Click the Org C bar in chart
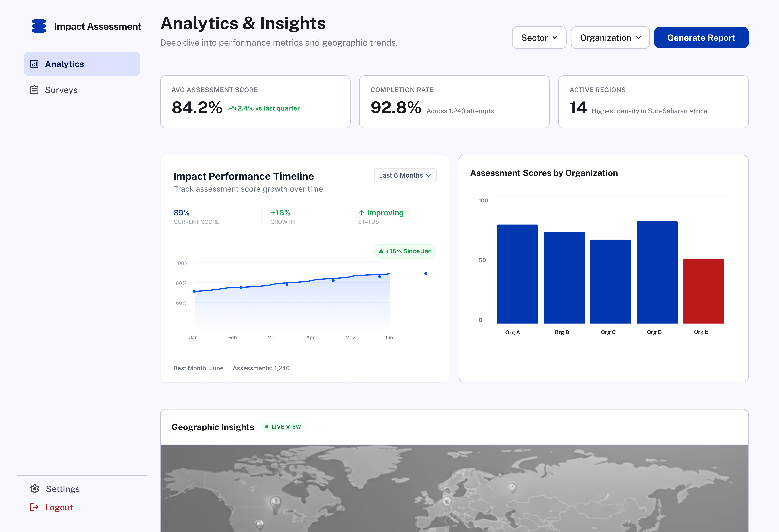779x532 pixels. point(611,281)
